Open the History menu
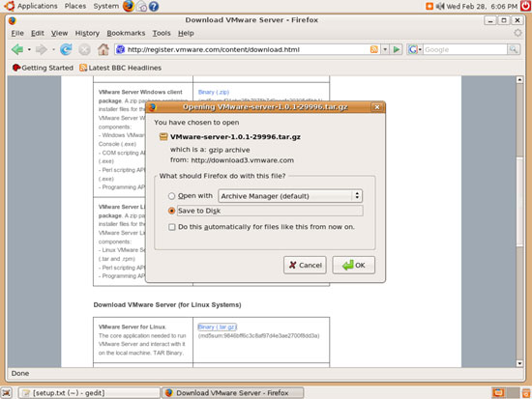 [87, 33]
